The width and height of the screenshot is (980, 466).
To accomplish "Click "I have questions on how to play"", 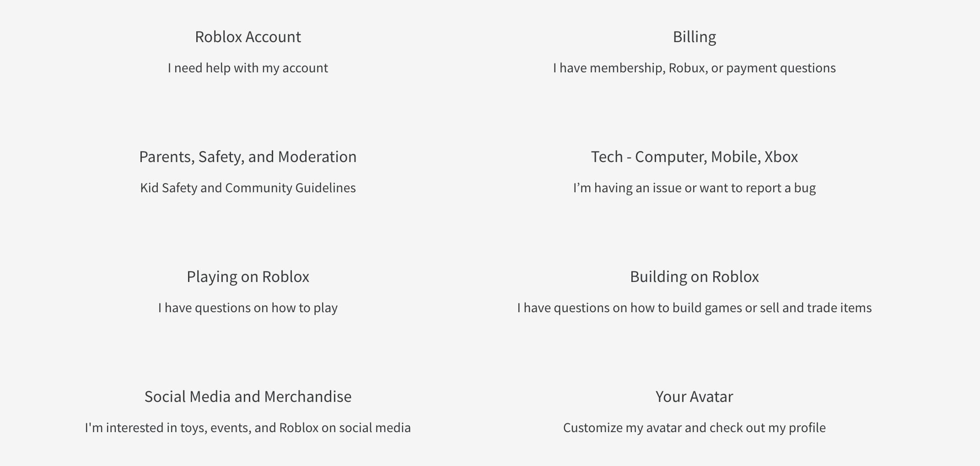I will [x=248, y=308].
